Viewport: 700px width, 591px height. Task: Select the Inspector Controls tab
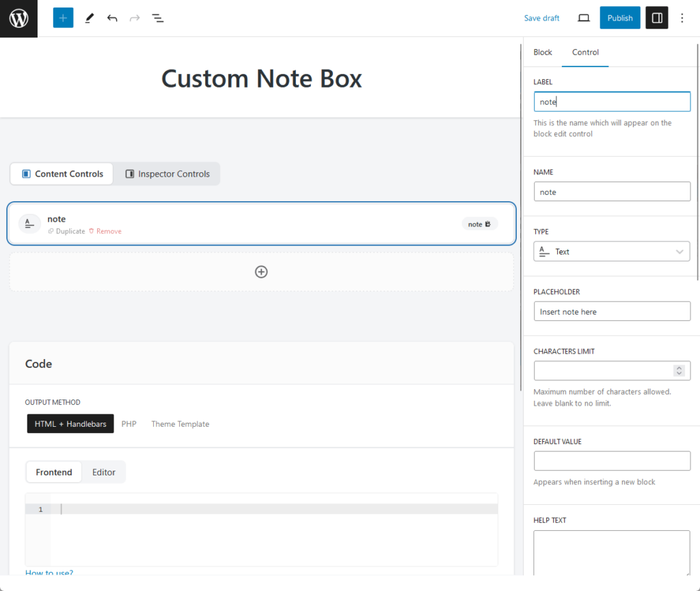[x=167, y=174]
